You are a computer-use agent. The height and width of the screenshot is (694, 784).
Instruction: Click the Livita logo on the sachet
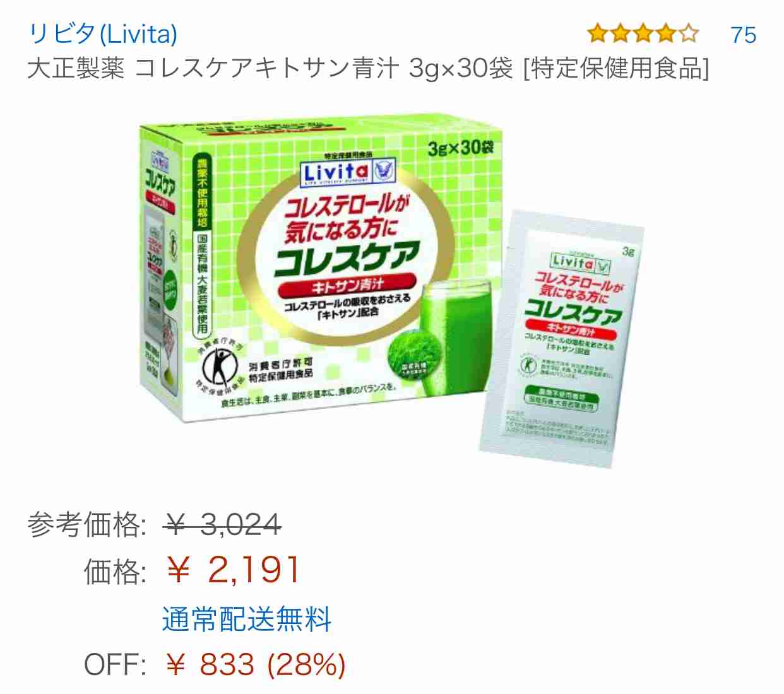pyautogui.click(x=573, y=261)
